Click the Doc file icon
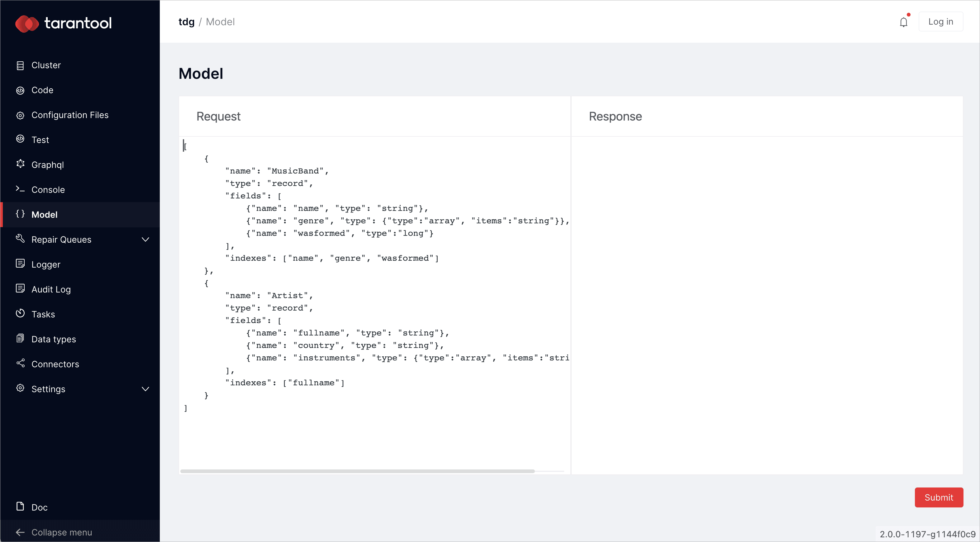Screen dimensions: 980x542 (x=20, y=506)
